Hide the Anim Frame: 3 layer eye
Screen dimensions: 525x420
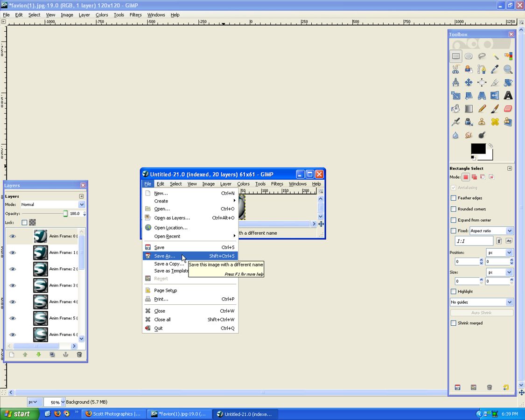click(x=13, y=285)
